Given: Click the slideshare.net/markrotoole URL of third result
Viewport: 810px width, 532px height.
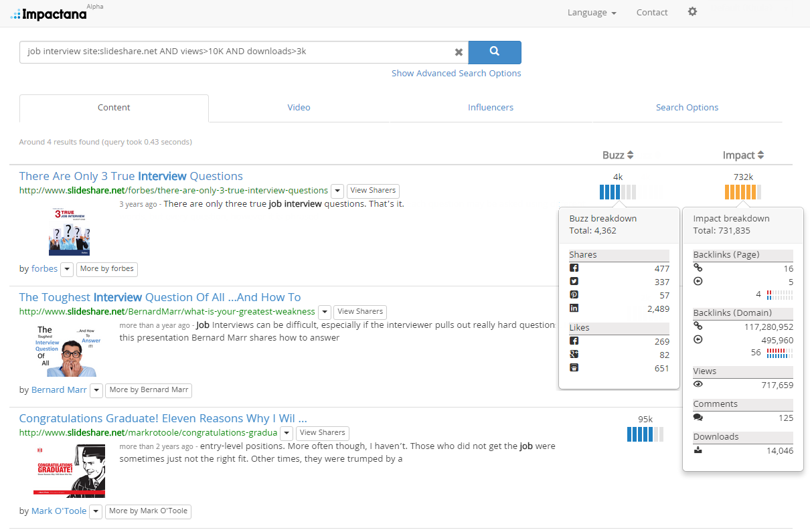Looking at the screenshot, I should [148, 433].
